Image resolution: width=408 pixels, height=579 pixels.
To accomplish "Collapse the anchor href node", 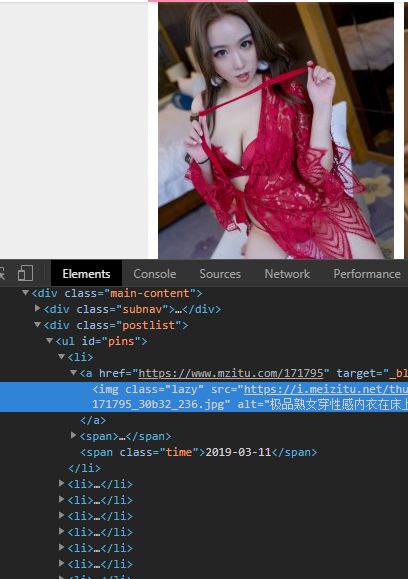I will (73, 373).
